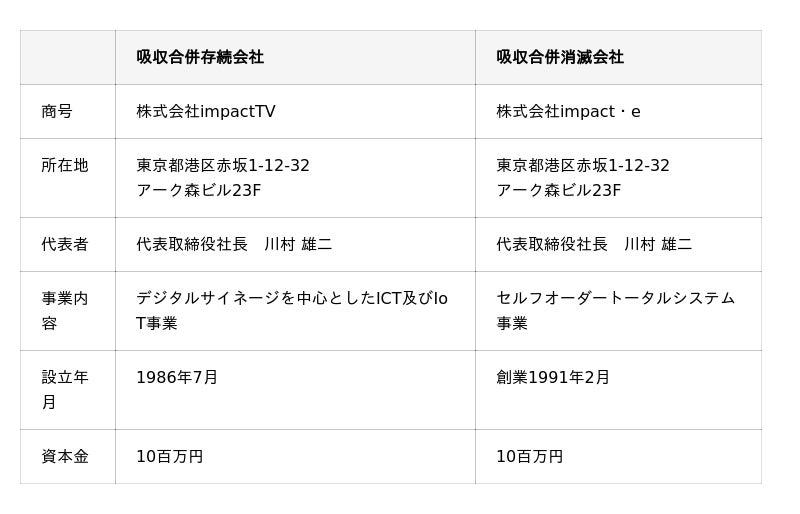Select the 資本金 row label
The width and height of the screenshot is (800, 514).
point(65,456)
